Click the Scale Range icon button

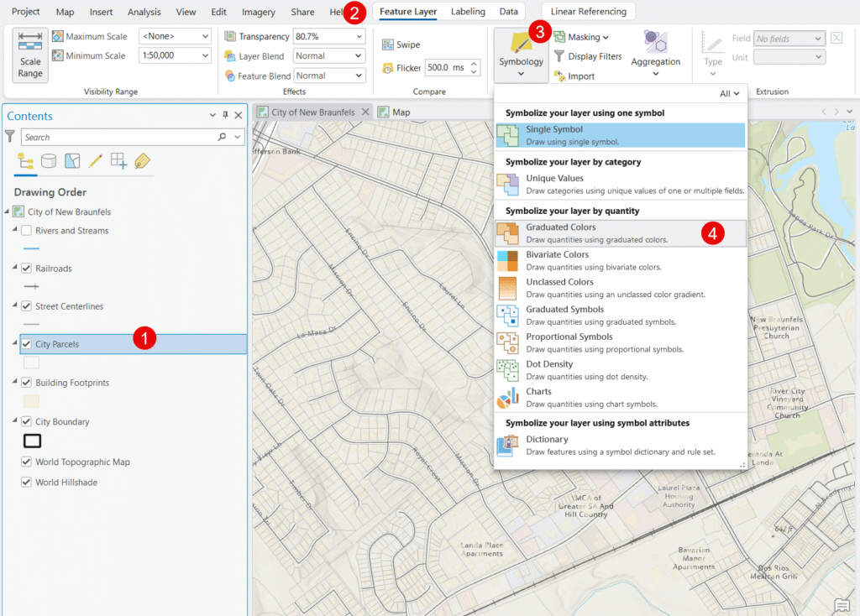tap(30, 55)
